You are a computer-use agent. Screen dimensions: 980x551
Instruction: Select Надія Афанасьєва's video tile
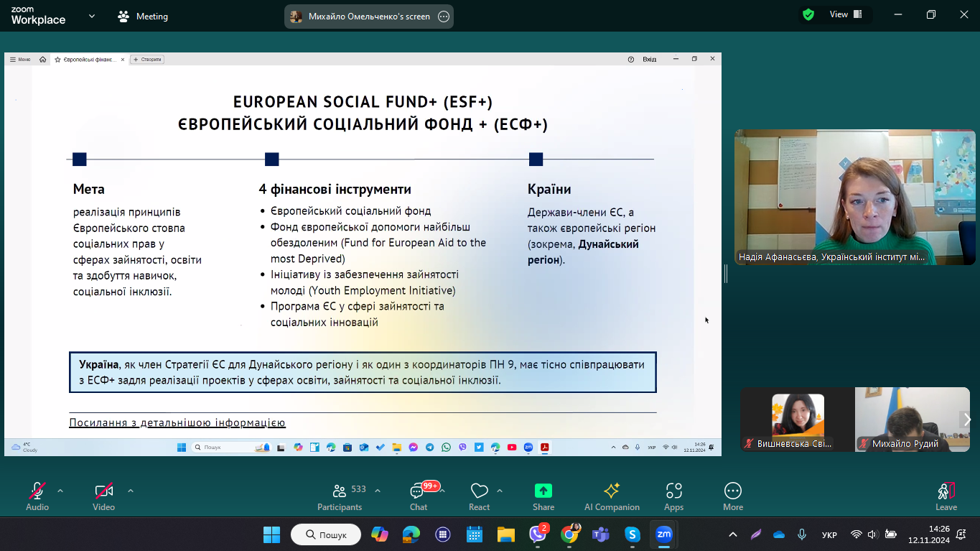854,197
